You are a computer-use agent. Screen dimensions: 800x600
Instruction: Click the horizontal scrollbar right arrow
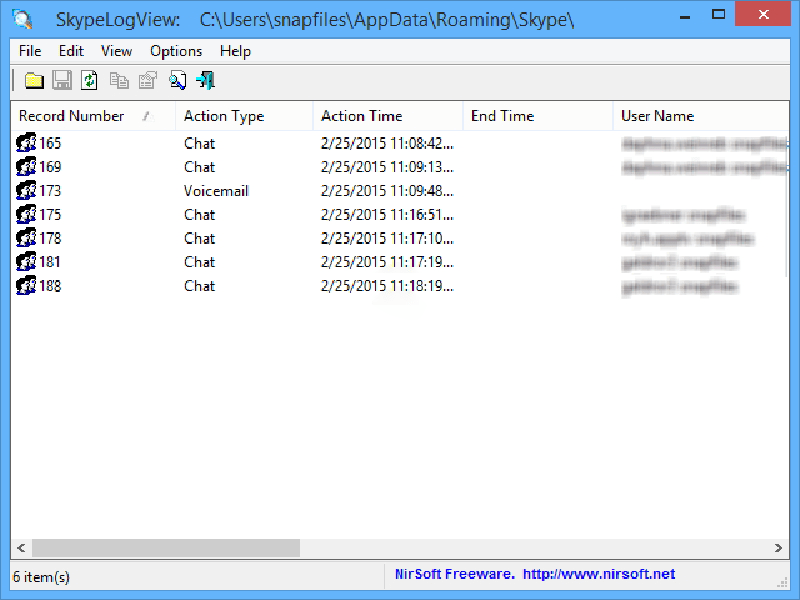pos(778,548)
